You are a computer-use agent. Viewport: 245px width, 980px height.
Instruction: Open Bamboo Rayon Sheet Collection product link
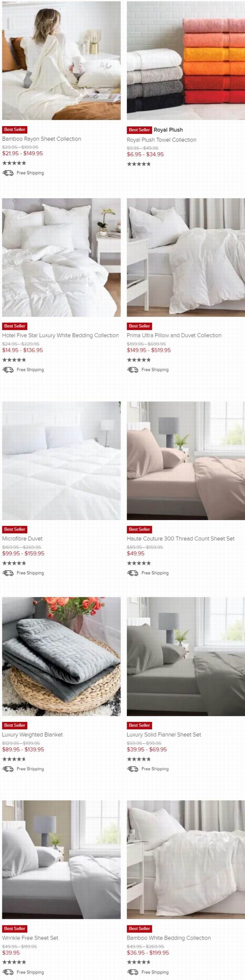tap(41, 139)
